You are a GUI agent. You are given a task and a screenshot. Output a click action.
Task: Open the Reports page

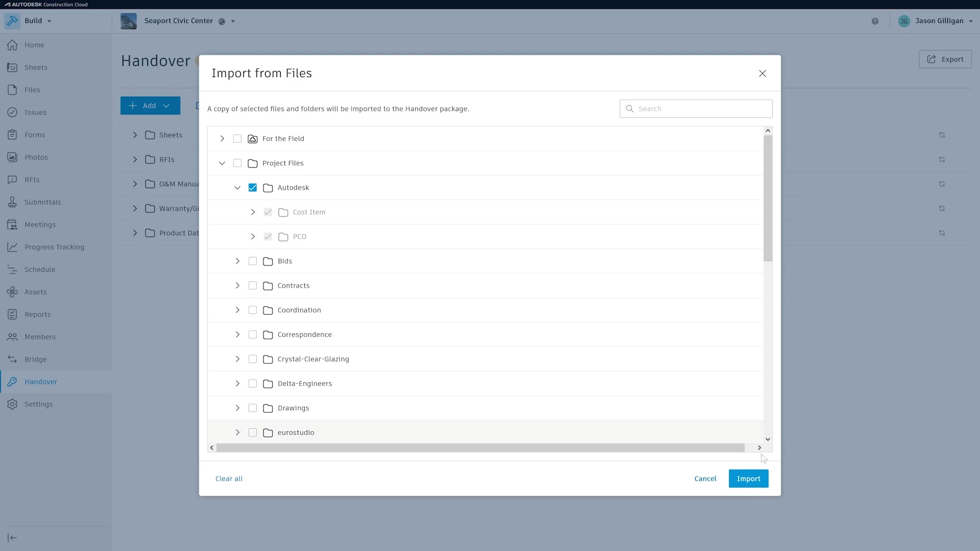point(37,314)
